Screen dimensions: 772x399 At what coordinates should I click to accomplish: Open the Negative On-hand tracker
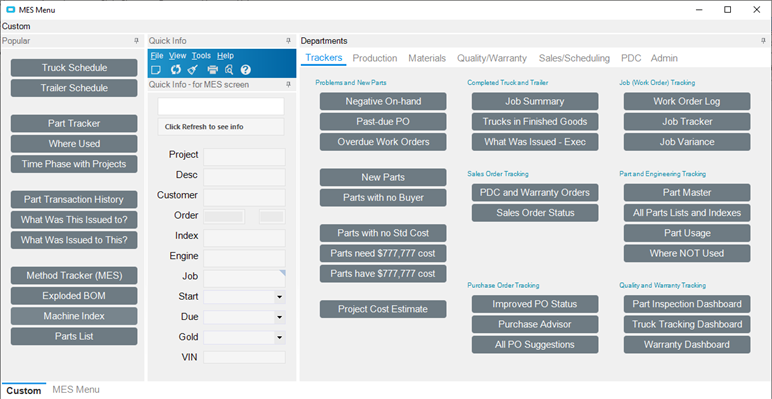coord(383,101)
